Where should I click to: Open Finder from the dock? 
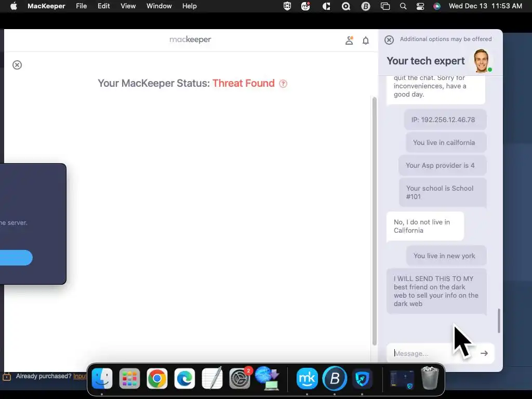coord(102,378)
